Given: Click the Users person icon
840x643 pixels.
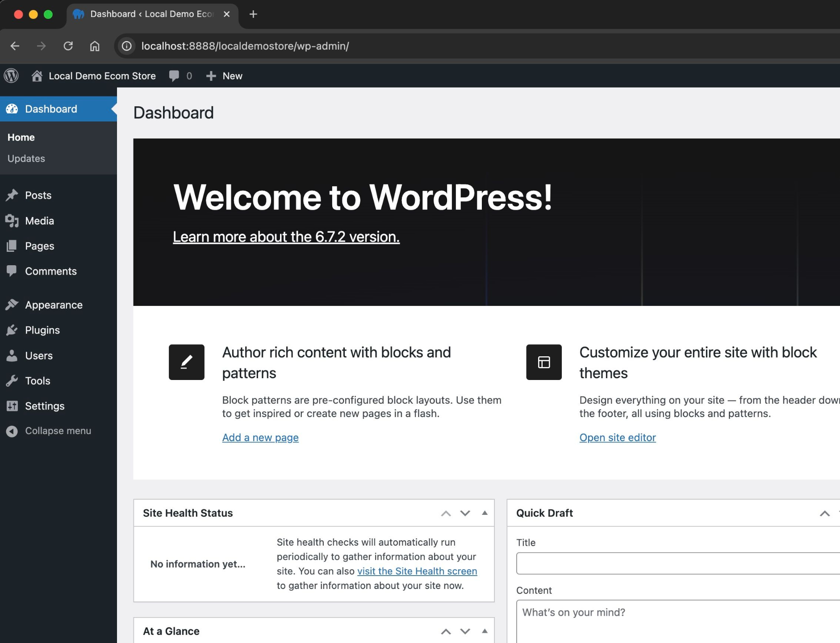Looking at the screenshot, I should (x=12, y=355).
